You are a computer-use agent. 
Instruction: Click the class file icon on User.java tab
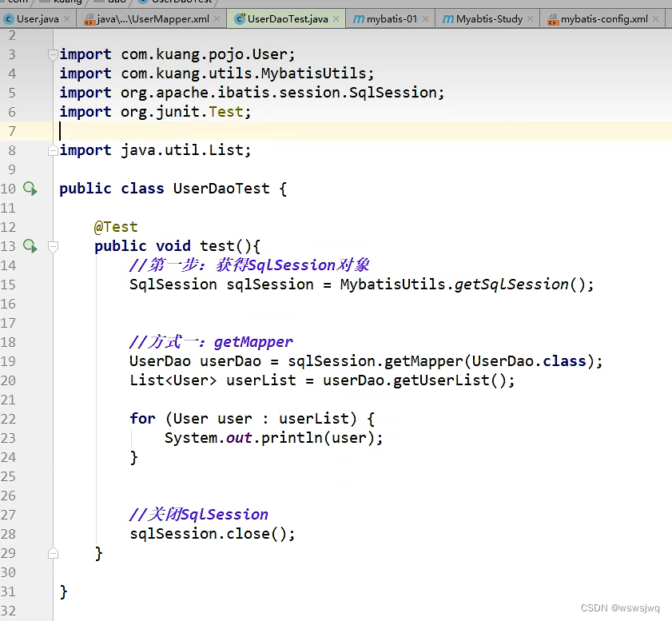click(x=9, y=19)
